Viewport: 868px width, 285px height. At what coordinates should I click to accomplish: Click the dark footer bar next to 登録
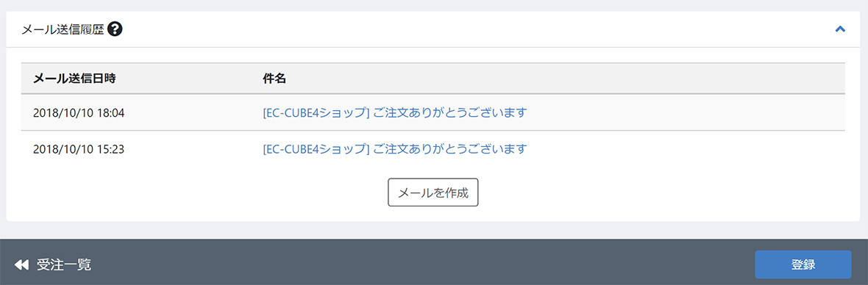coord(421,264)
